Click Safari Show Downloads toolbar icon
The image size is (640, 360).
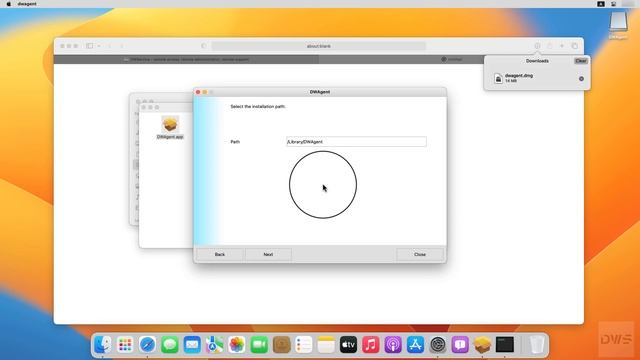tap(537, 46)
